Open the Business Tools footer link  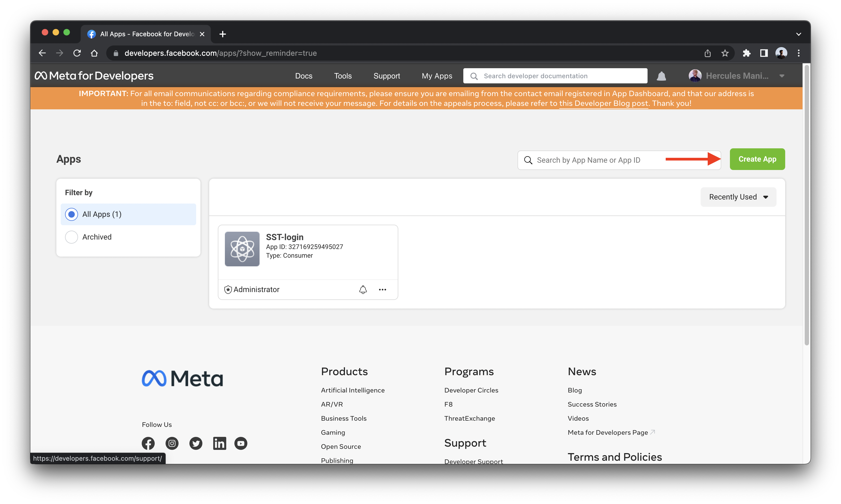click(x=344, y=418)
